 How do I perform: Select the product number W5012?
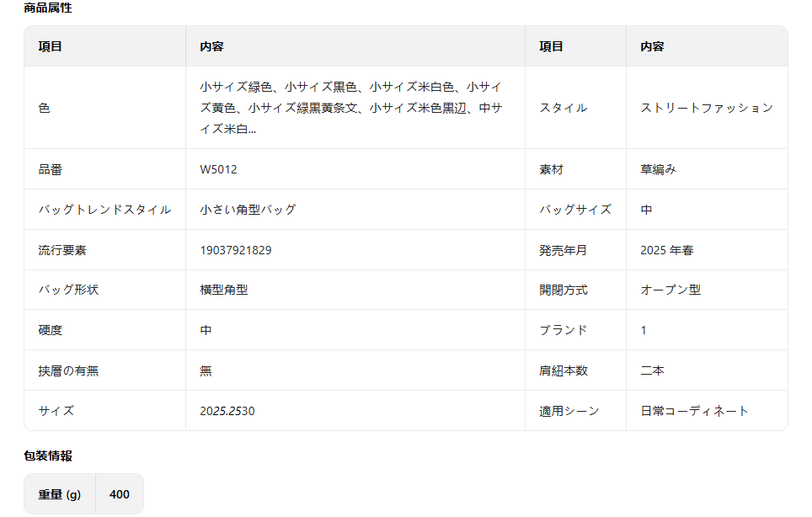tap(218, 169)
